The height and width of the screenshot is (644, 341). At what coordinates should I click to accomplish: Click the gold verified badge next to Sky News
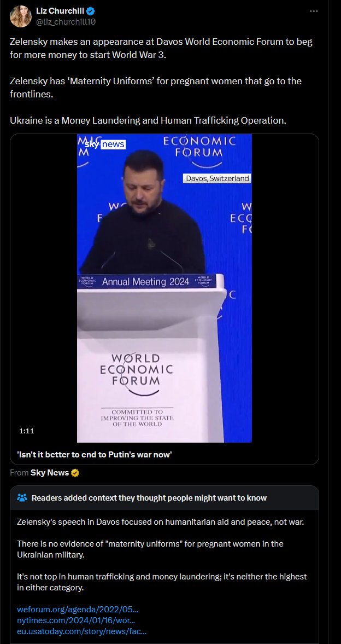tap(75, 473)
